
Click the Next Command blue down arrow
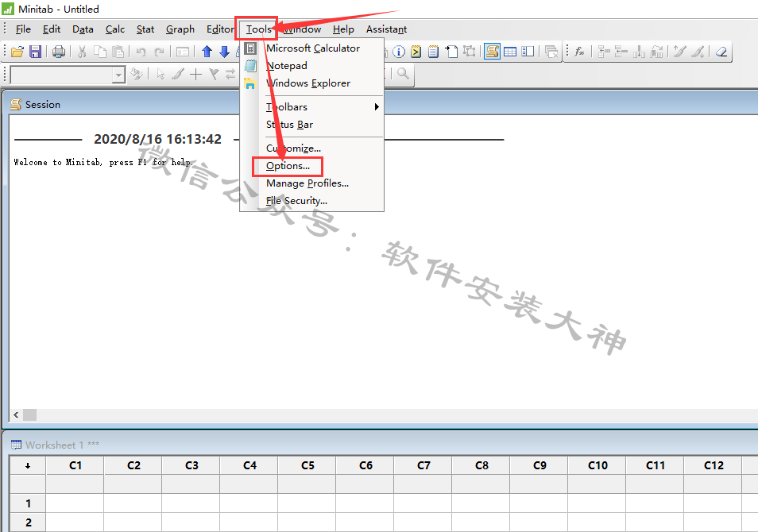click(224, 52)
